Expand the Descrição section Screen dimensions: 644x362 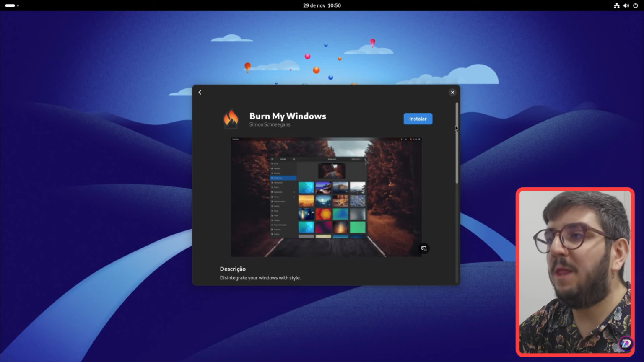(233, 269)
